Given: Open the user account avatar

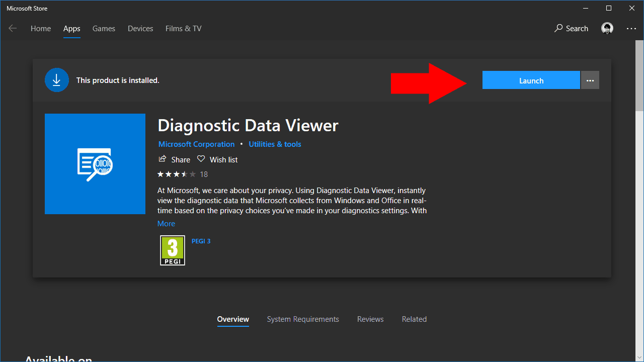Looking at the screenshot, I should 607,29.
